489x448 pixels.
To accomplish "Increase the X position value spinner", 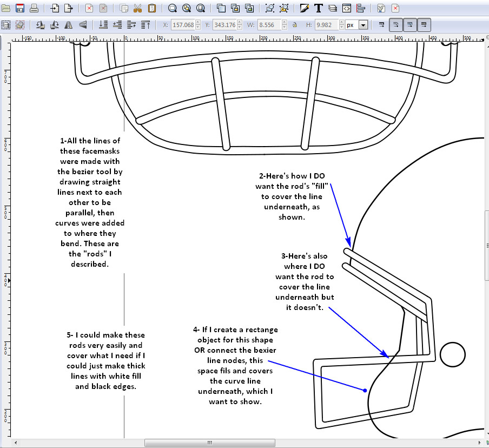I will [197, 23].
